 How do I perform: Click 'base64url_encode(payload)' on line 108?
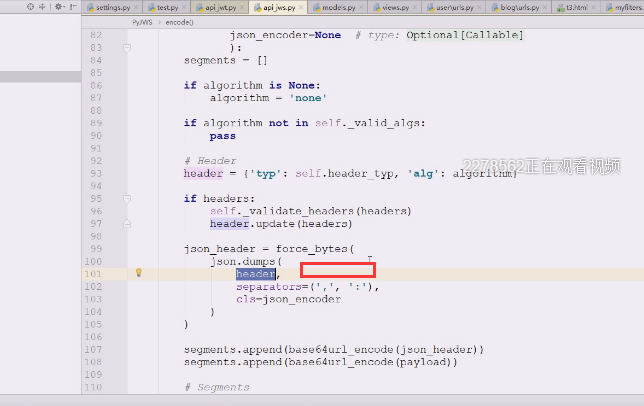click(370, 362)
